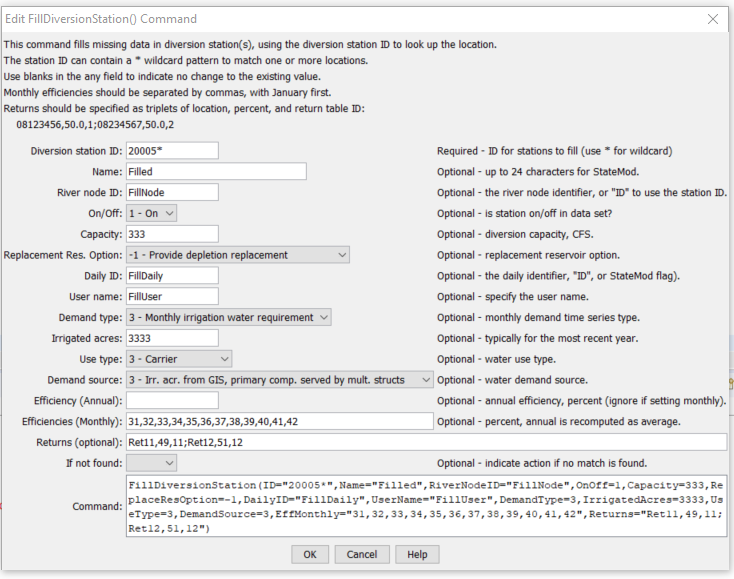Click the Capacity field showing 333
The width and height of the screenshot is (734, 579).
pos(172,234)
